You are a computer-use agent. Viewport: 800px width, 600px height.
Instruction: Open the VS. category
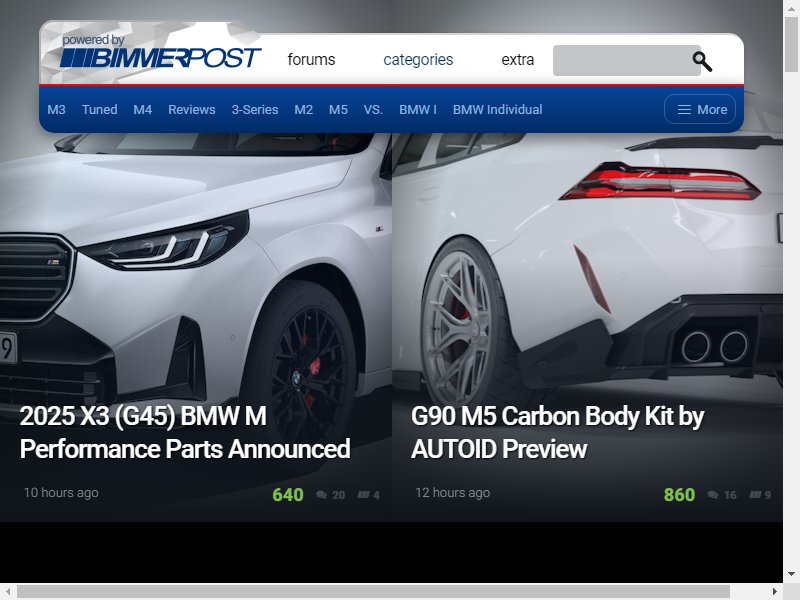click(x=373, y=110)
